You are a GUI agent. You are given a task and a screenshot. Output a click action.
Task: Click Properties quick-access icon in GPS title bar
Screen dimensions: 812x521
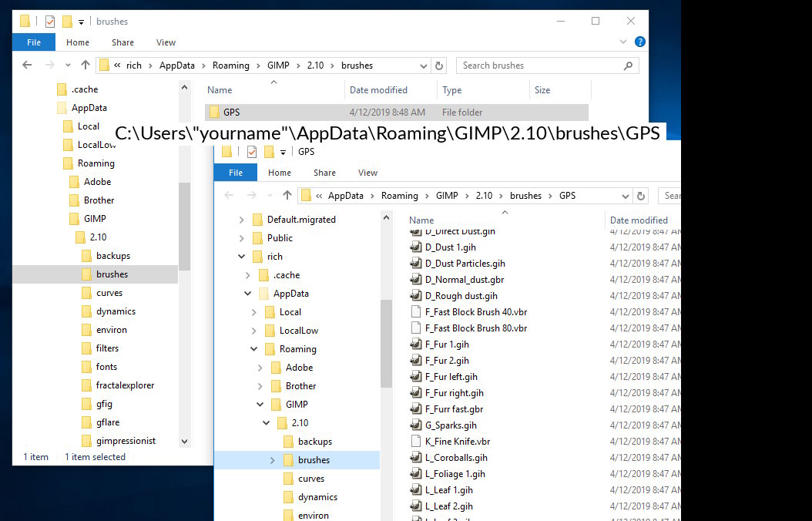click(x=252, y=151)
